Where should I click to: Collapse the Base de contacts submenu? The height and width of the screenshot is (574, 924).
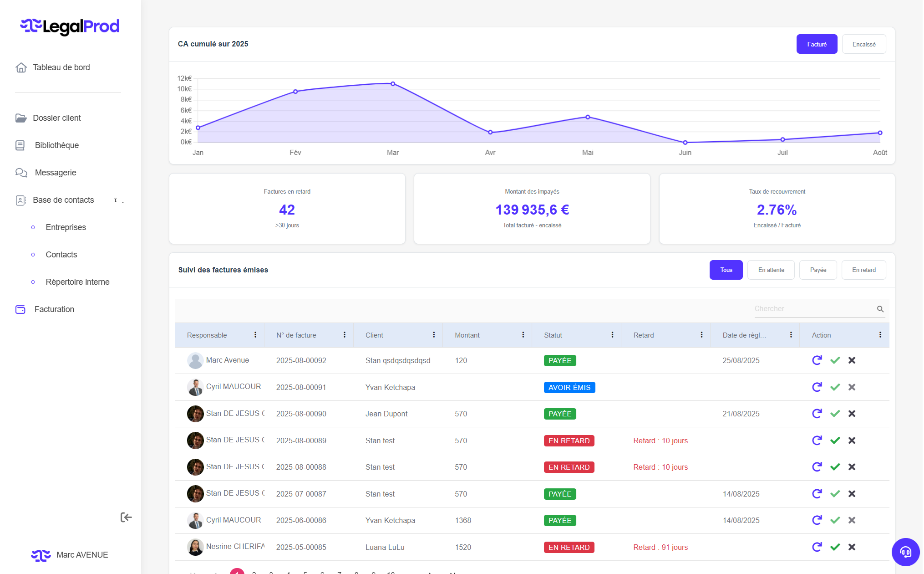tap(118, 200)
